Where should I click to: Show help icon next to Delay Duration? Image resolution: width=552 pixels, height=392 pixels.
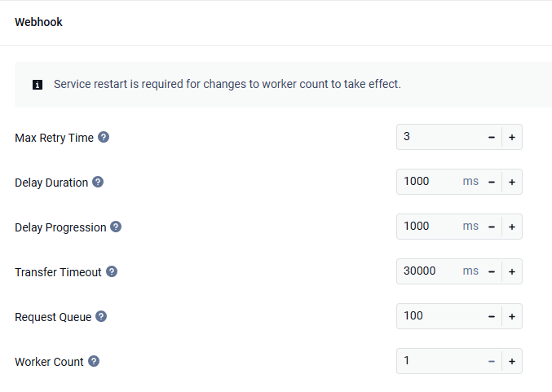point(98,182)
